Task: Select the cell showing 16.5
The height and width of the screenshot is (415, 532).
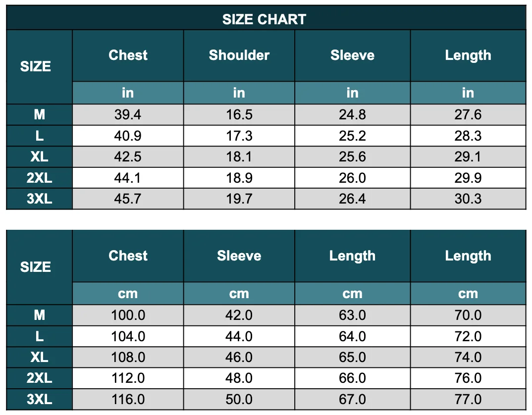Action: coord(239,115)
